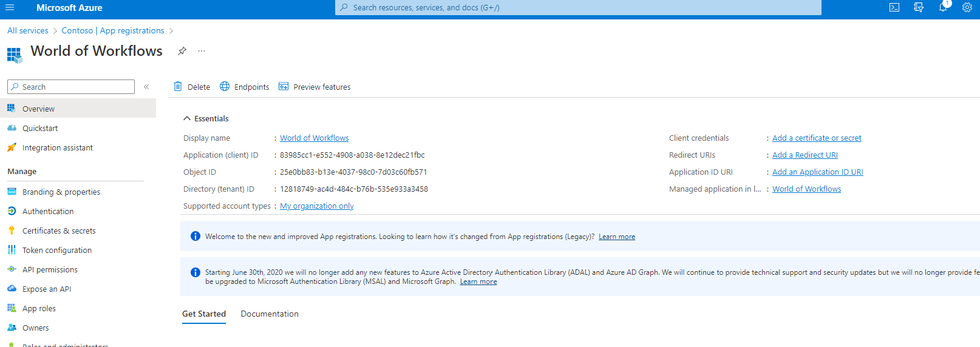This screenshot has height=347, width=980.
Task: Click the All services breadcrumb
Action: [x=28, y=30]
